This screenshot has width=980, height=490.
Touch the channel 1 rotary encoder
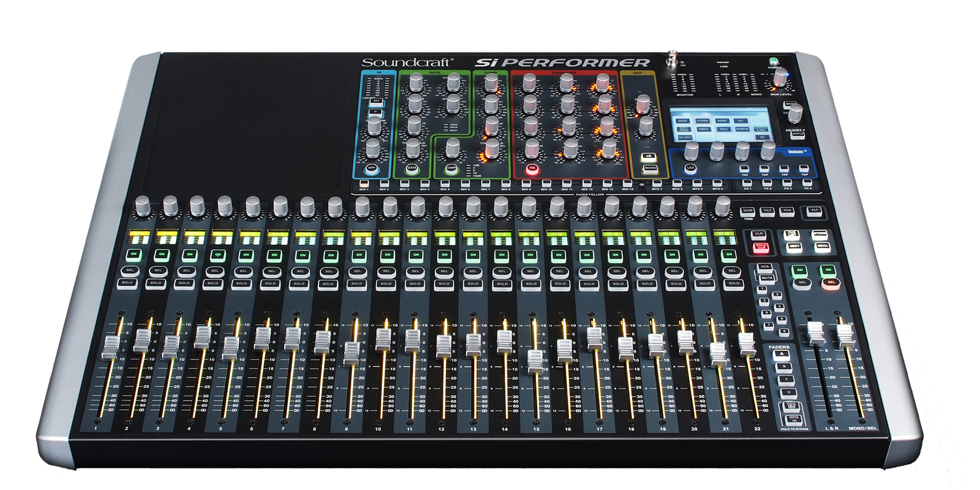(x=141, y=206)
